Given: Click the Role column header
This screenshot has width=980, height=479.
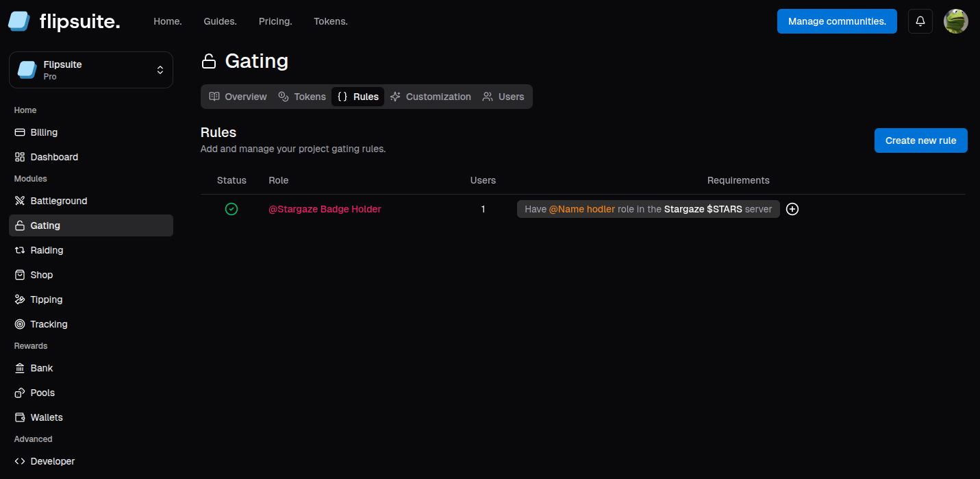Looking at the screenshot, I should pos(279,180).
